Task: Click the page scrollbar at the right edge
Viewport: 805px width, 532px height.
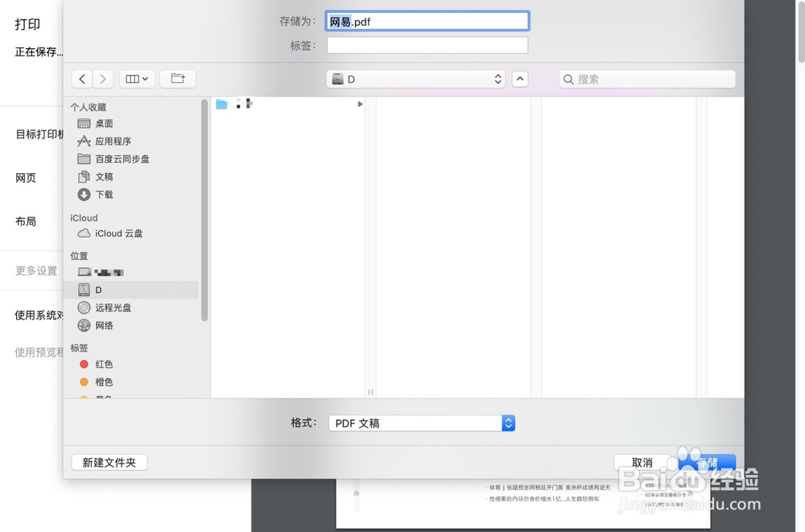Action: 802,31
